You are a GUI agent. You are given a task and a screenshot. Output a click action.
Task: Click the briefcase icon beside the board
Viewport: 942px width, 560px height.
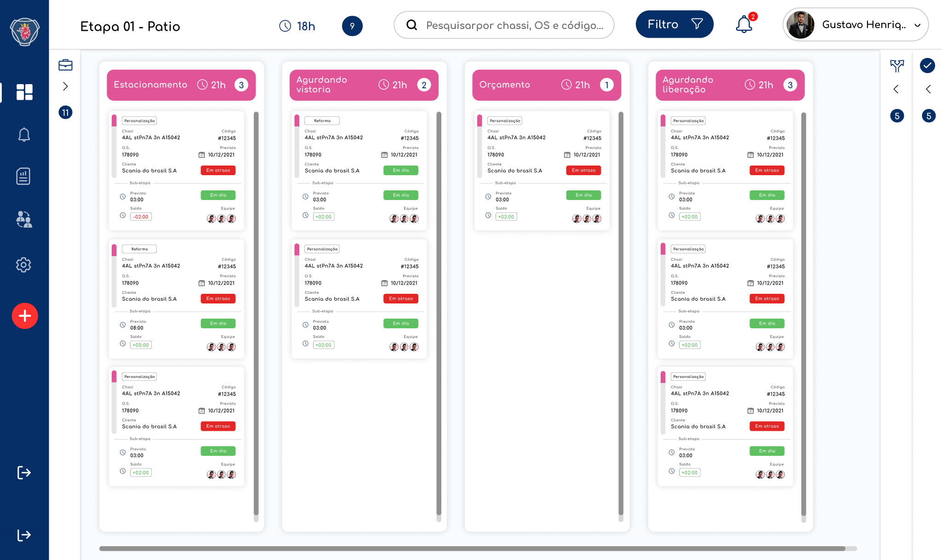(x=65, y=65)
